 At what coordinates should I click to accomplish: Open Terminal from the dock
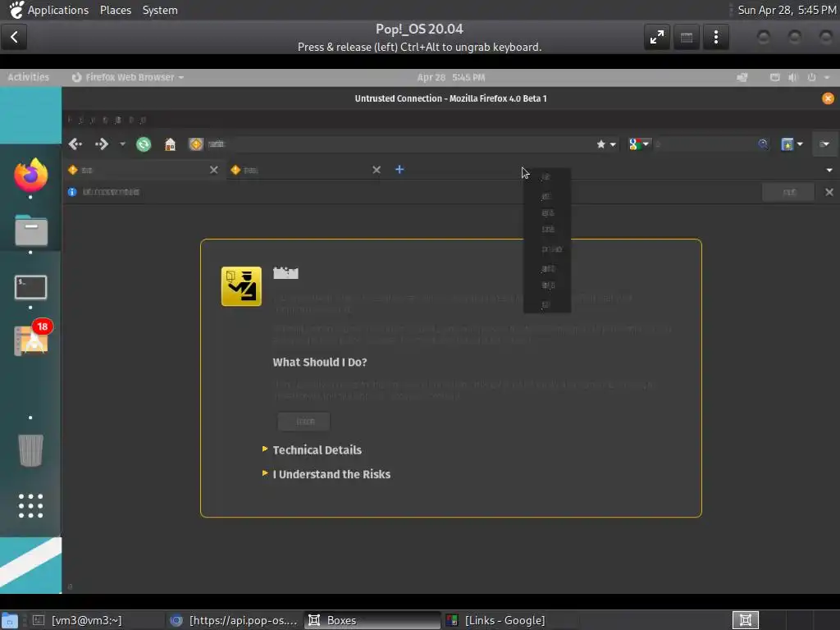[x=30, y=288]
